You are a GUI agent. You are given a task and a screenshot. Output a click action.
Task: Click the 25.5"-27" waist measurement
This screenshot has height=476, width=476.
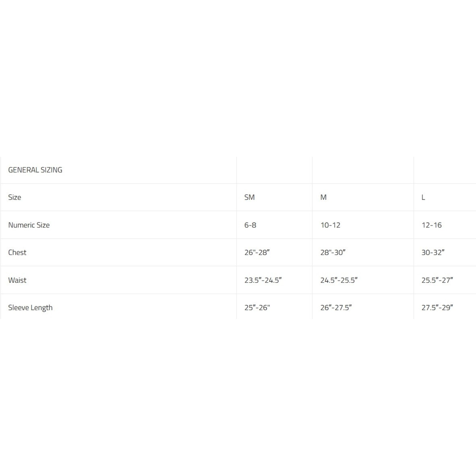click(437, 280)
